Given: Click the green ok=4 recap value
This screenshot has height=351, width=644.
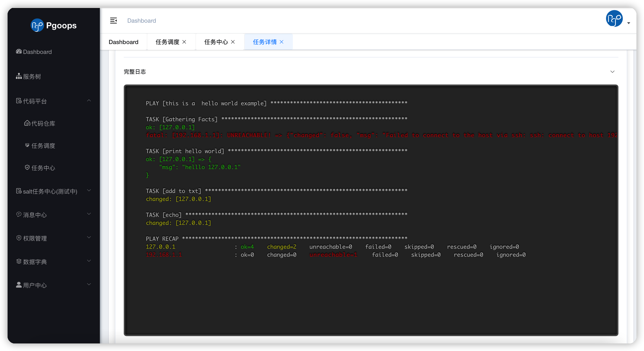Looking at the screenshot, I should coord(247,247).
